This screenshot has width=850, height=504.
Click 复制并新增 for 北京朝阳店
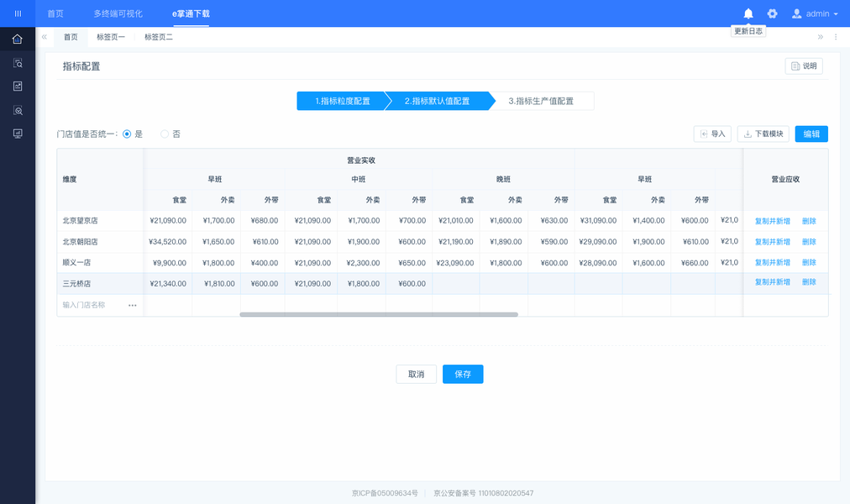point(773,242)
